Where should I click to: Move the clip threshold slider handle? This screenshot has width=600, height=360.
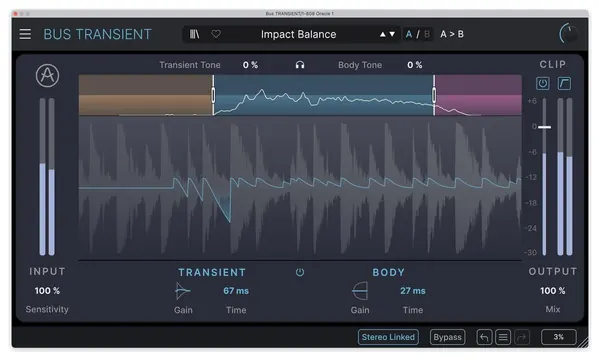coord(545,127)
